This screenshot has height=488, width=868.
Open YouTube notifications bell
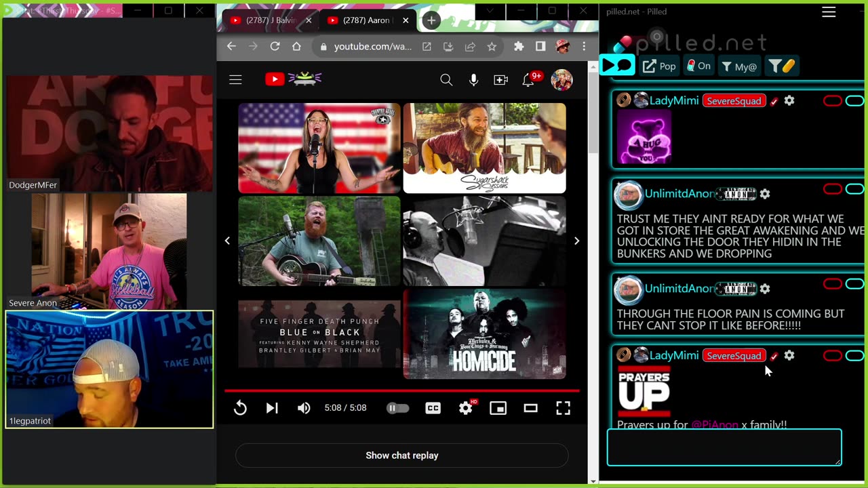coord(530,79)
